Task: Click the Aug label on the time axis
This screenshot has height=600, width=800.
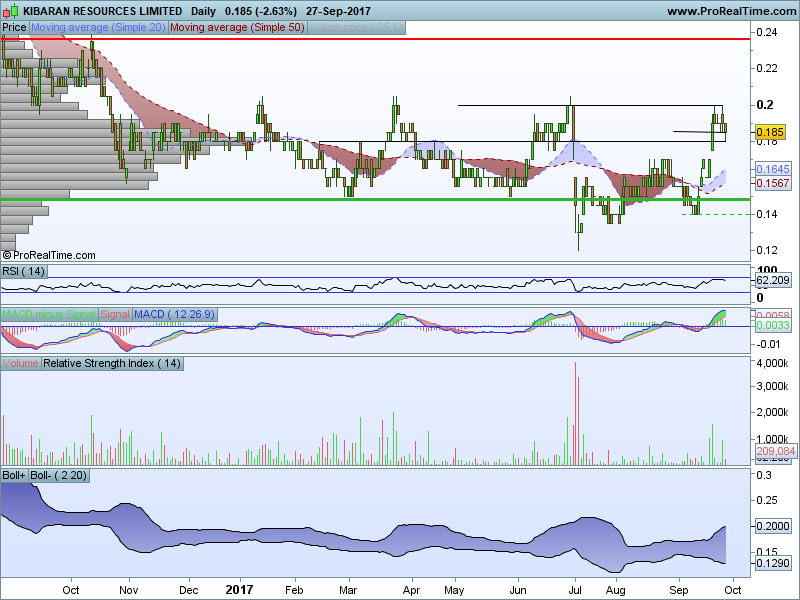Action: tap(616, 590)
